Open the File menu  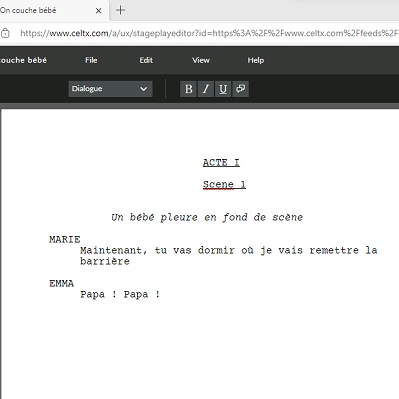tap(91, 60)
